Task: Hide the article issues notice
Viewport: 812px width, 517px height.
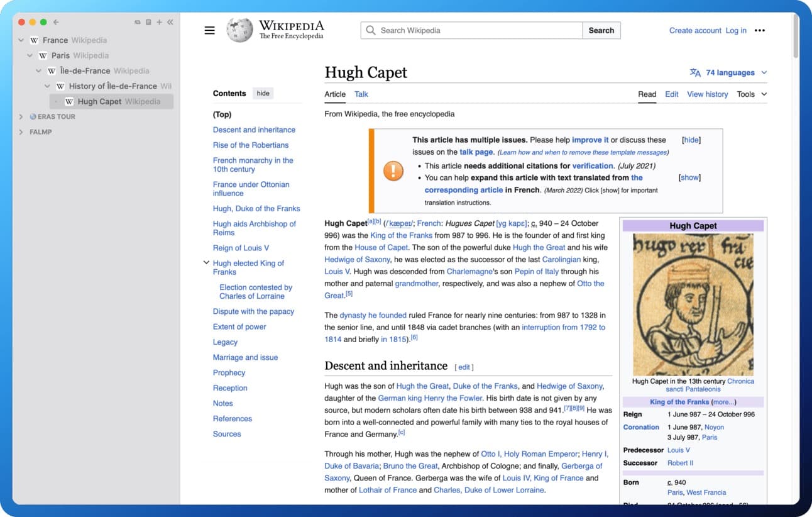Action: pyautogui.click(x=691, y=140)
